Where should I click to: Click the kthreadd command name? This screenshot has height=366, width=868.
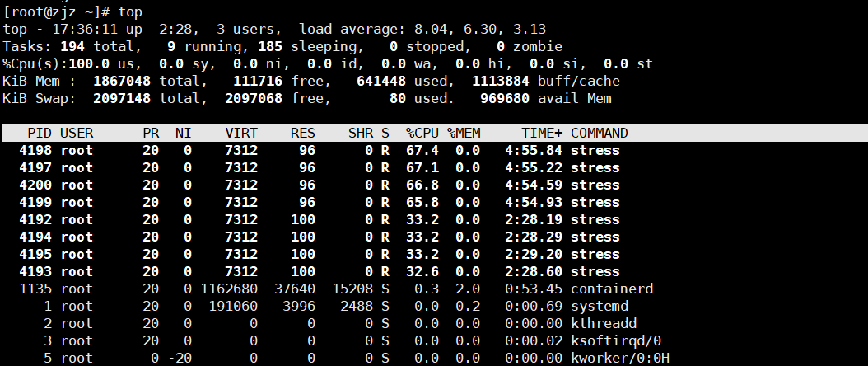604,323
